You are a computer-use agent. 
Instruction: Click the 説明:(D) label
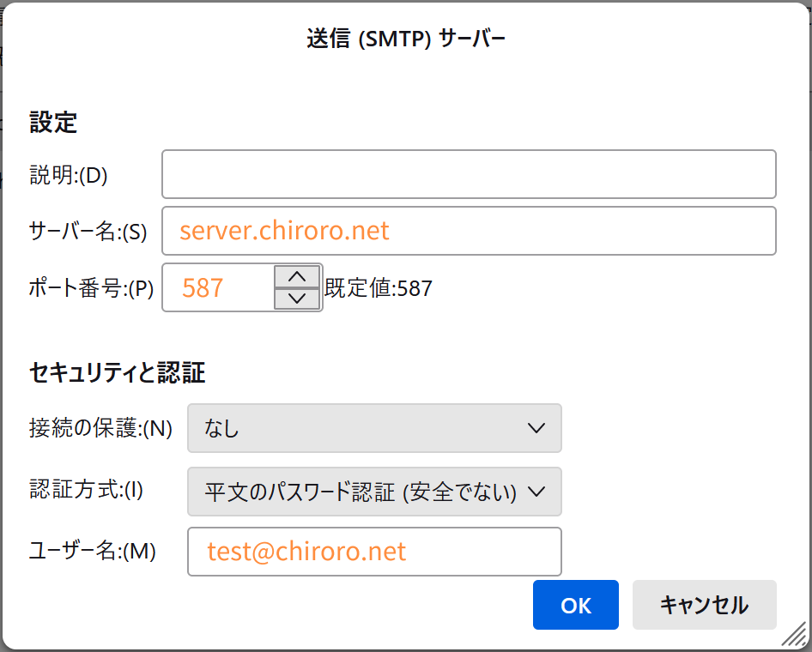[69, 175]
